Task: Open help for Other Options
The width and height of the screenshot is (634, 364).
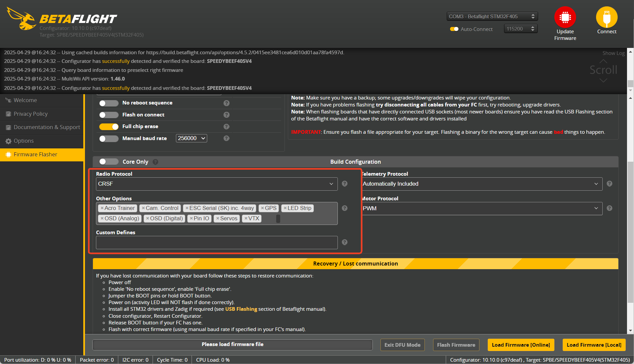Action: pyautogui.click(x=345, y=208)
